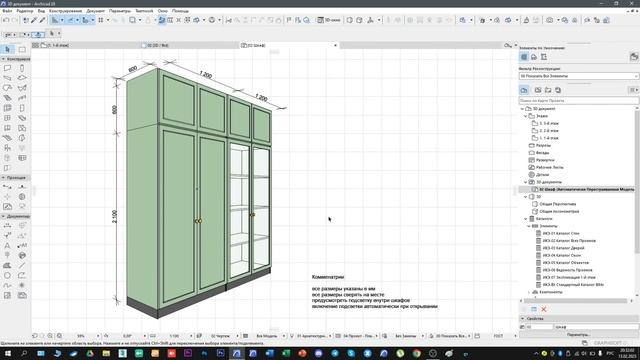Select the Arrow tool in the toolbox
The width and height of the screenshot is (640, 360).
pos(7,49)
